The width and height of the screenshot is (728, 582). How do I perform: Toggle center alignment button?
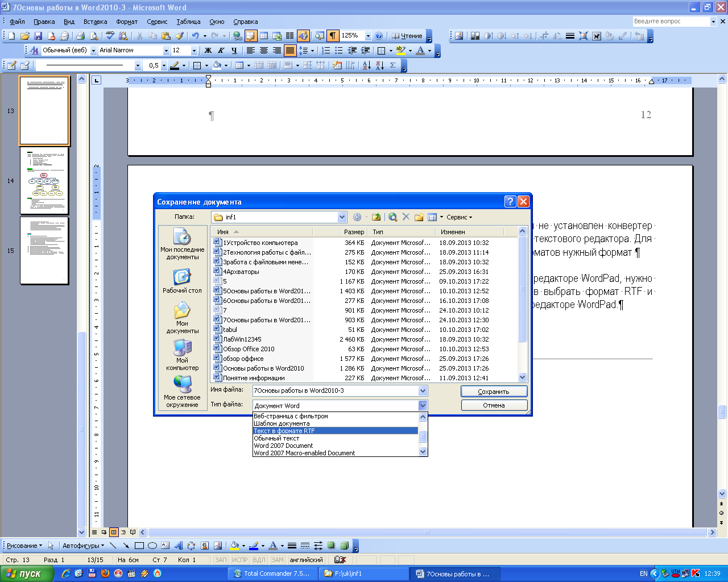264,51
